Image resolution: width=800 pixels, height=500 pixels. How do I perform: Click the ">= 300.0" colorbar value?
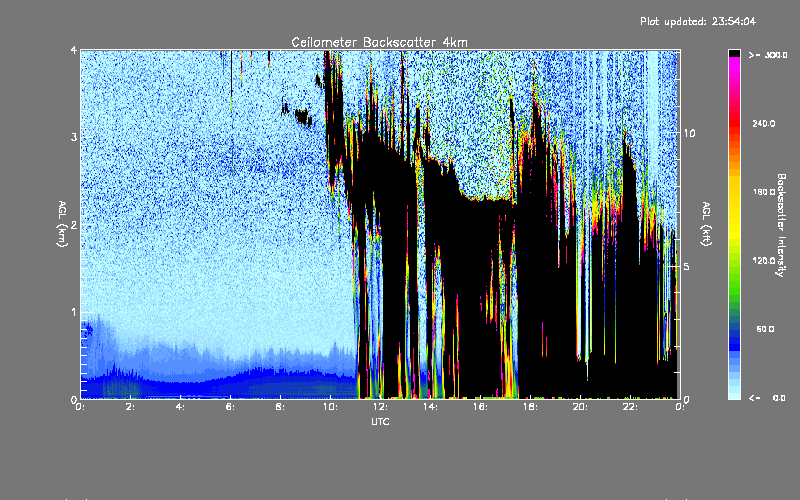tap(768, 55)
